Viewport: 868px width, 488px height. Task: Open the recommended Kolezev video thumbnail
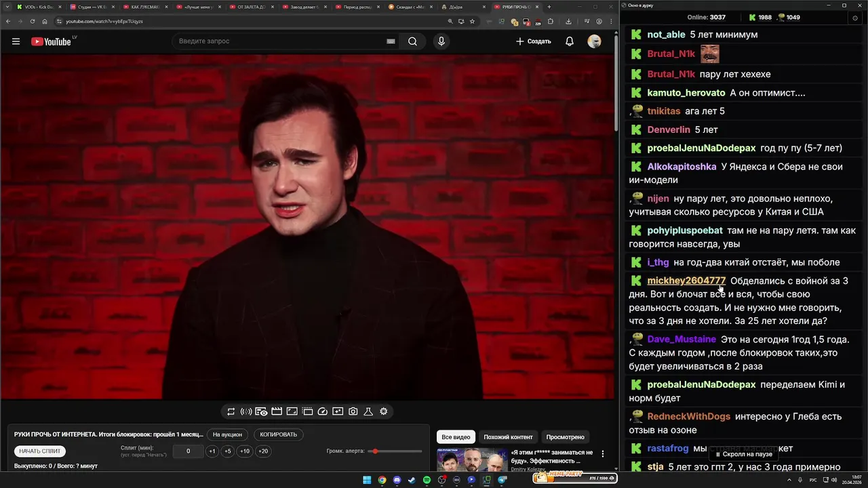(472, 460)
